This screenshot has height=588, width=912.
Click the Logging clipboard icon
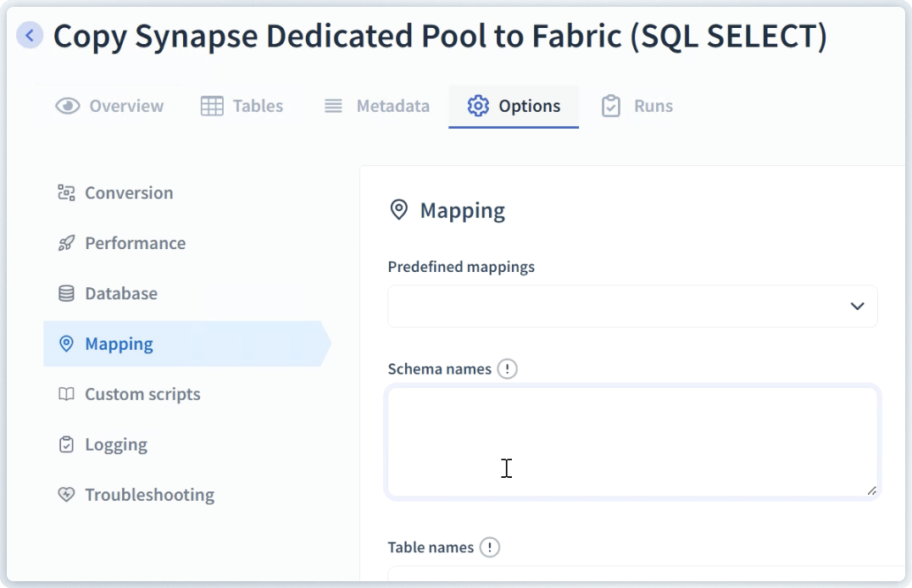(66, 444)
